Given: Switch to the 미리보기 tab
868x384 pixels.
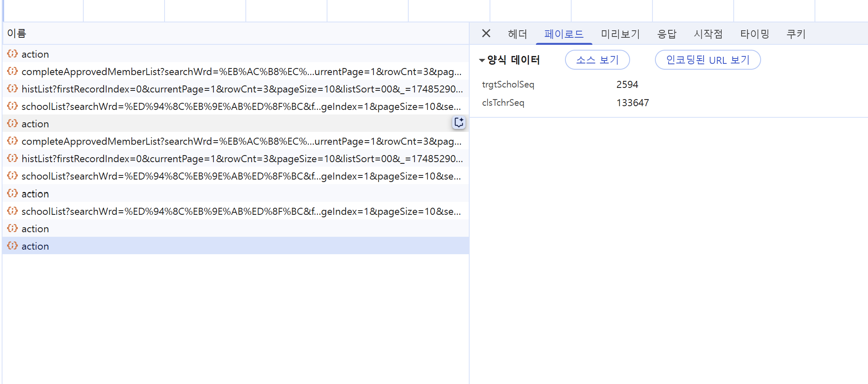Looking at the screenshot, I should tap(620, 34).
